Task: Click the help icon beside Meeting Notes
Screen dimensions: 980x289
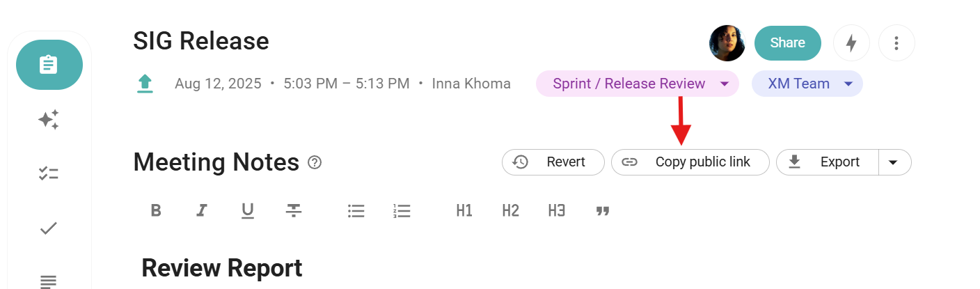Action: click(x=315, y=163)
